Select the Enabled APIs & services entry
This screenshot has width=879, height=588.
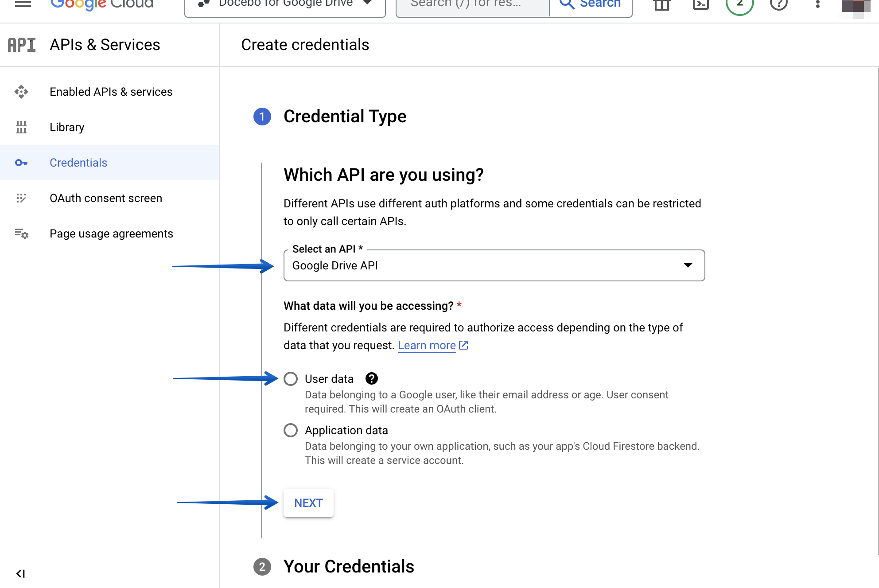[x=111, y=92]
